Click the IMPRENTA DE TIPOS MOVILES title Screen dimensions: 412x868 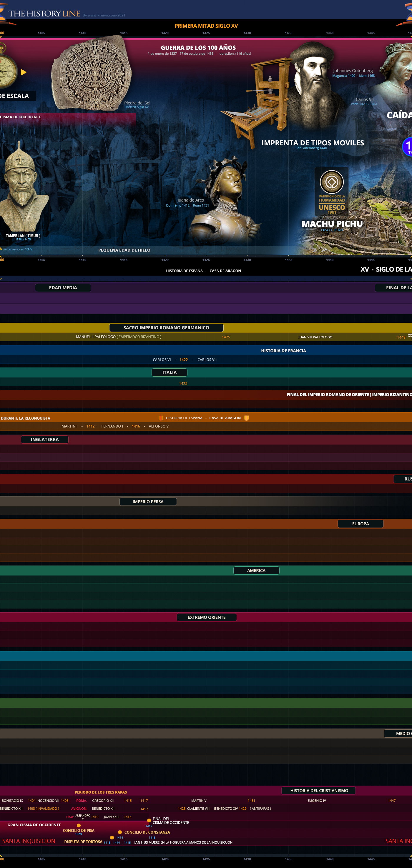click(x=313, y=143)
